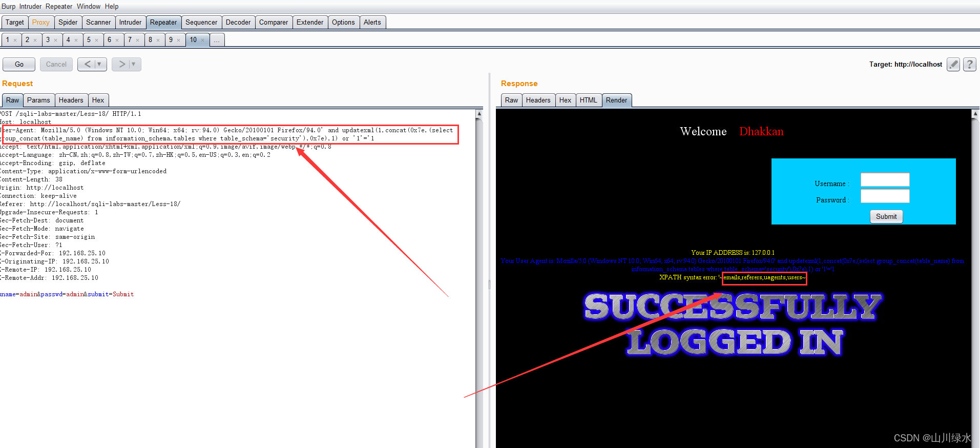Click response pane scrollbar up arrow
The height and width of the screenshot is (448, 980).
pyautogui.click(x=975, y=114)
